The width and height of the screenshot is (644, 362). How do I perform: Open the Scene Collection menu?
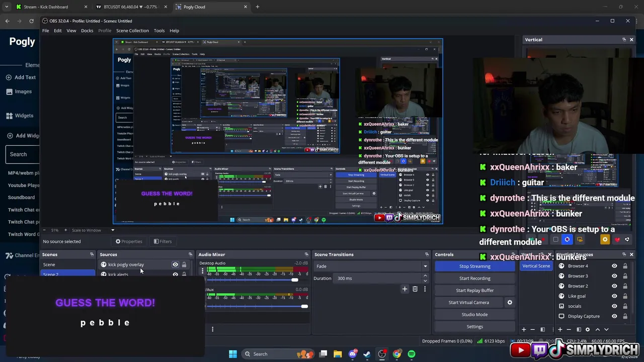pos(132,31)
